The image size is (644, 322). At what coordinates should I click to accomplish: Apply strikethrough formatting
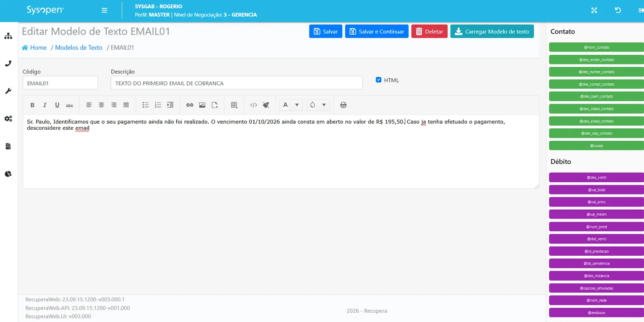click(x=69, y=105)
